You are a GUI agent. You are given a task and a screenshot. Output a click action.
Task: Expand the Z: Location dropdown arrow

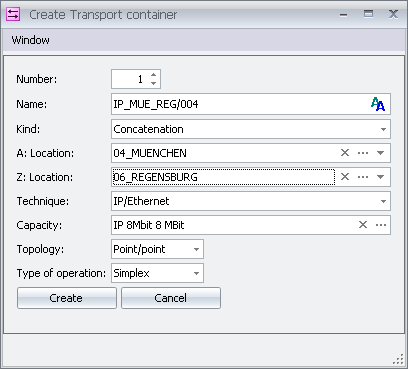[380, 177]
